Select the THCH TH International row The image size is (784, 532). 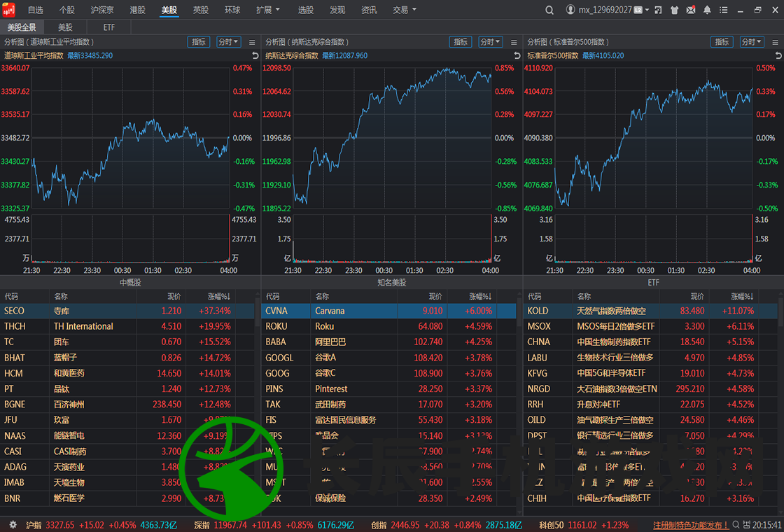[x=127, y=326]
